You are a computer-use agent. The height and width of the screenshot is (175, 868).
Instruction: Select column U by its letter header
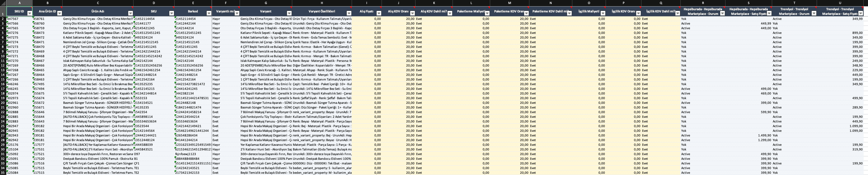click(x=840, y=3)
